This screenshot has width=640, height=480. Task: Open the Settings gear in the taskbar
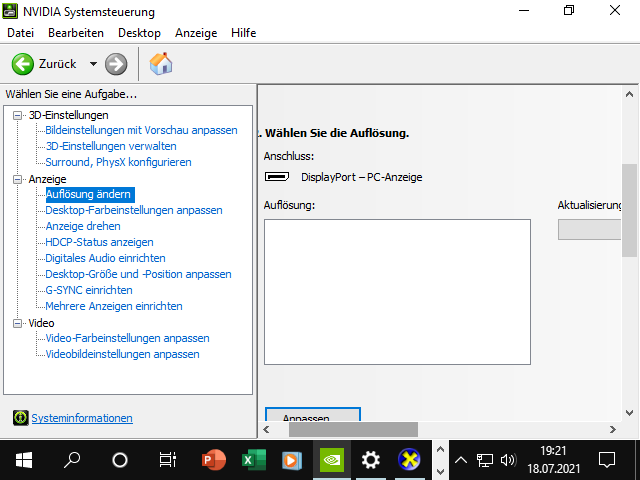pos(371,460)
